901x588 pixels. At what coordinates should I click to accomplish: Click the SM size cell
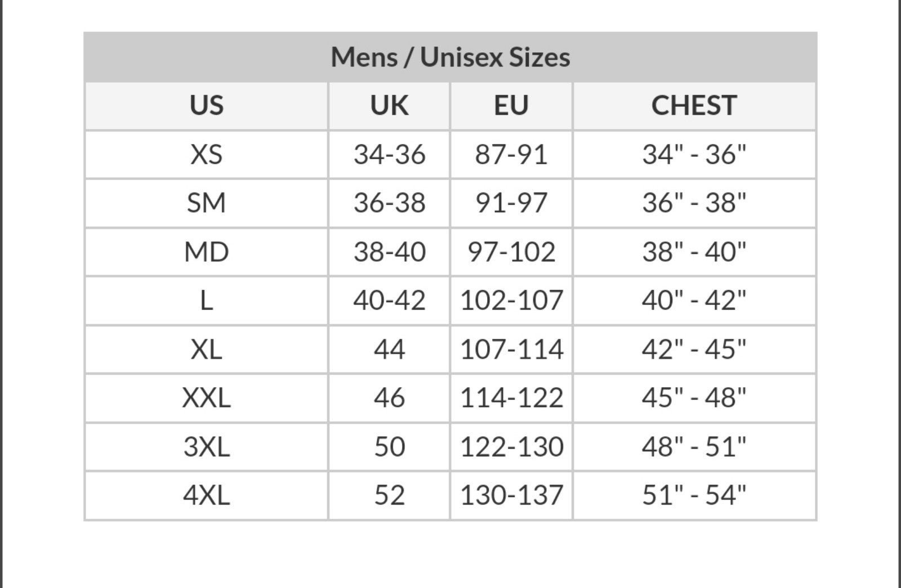coord(207,203)
